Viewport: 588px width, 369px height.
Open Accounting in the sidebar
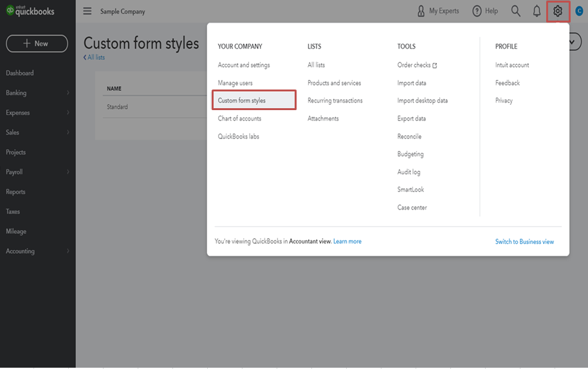[x=20, y=251]
